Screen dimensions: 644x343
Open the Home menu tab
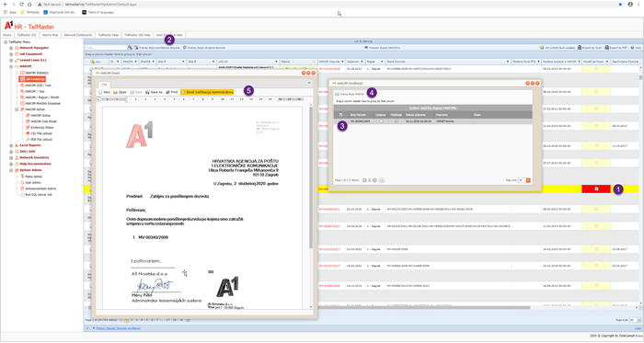(7, 35)
